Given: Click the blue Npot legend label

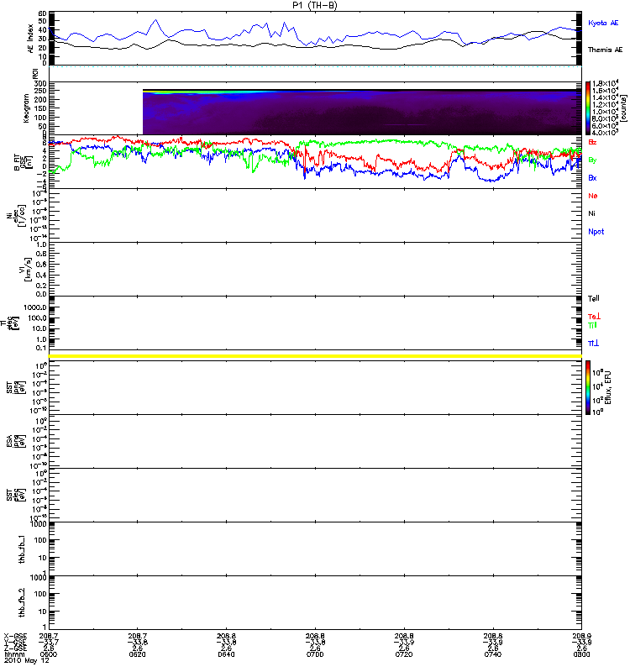Looking at the screenshot, I should point(596,232).
